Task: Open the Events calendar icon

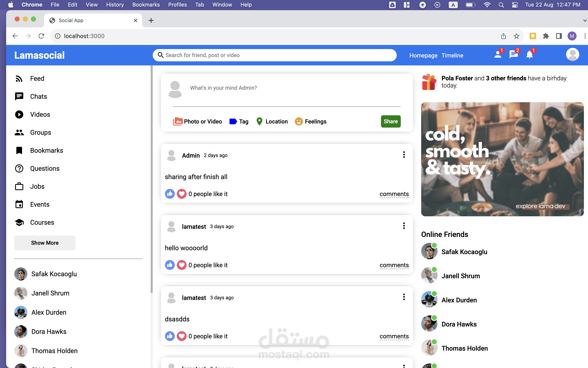Action: coord(19,204)
